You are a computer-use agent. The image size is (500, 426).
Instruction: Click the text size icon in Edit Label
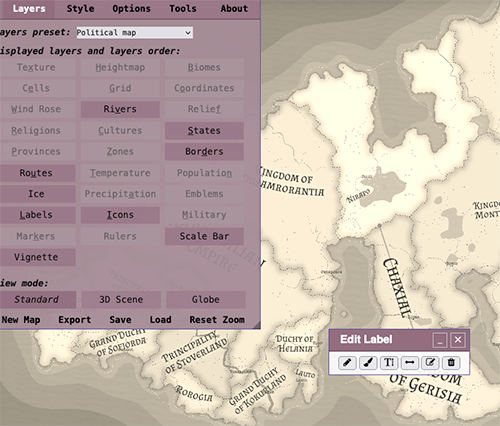click(389, 363)
